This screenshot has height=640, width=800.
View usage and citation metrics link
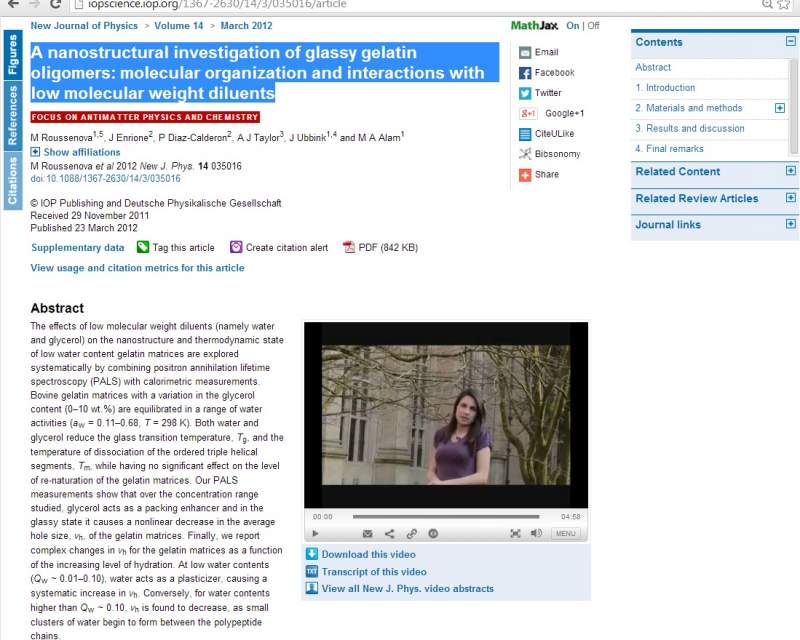[x=137, y=268]
